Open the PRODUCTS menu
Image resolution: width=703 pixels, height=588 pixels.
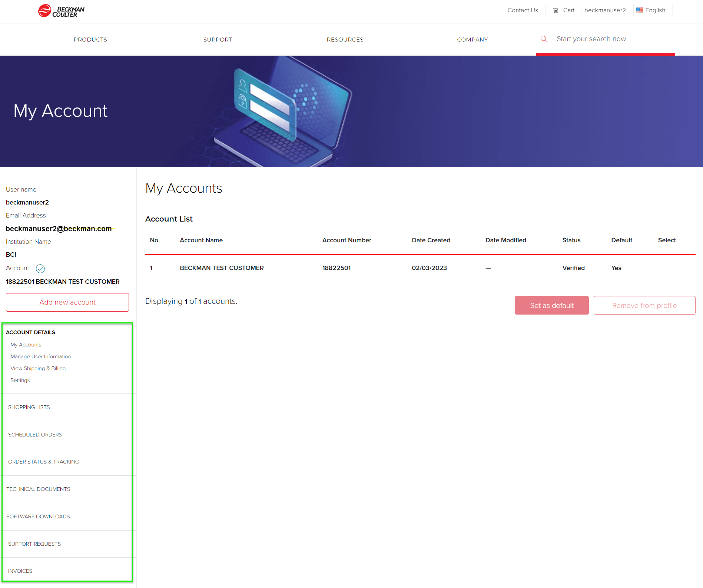pos(90,39)
